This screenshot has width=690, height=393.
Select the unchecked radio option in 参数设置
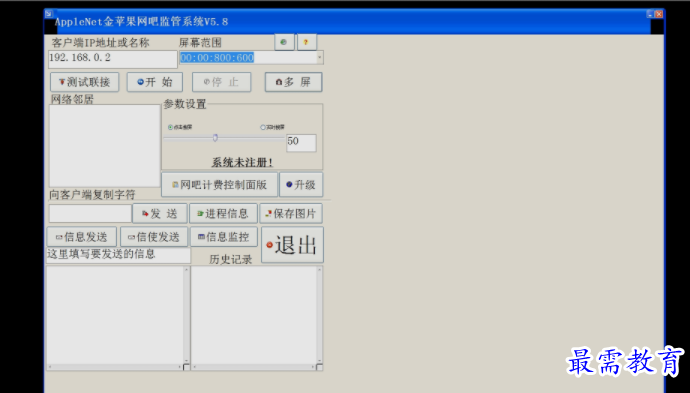263,127
